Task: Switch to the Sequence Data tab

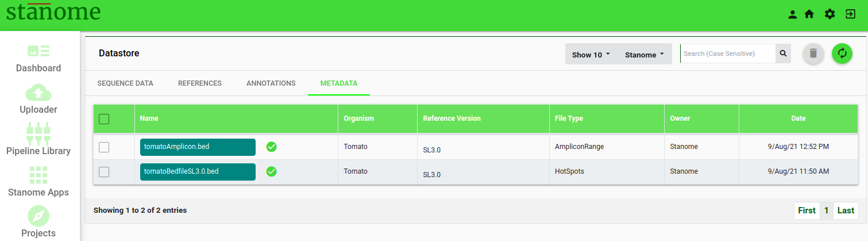Action: point(125,83)
